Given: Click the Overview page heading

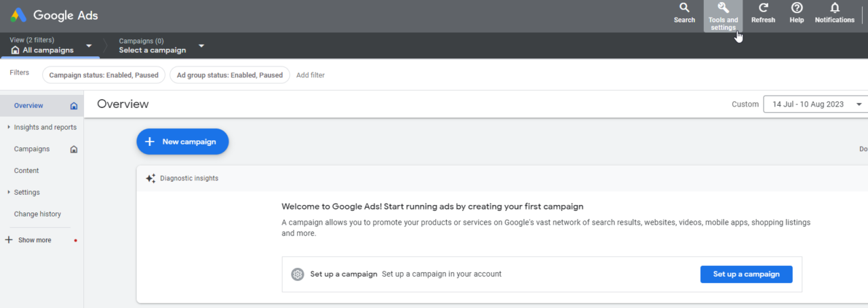Looking at the screenshot, I should (x=123, y=104).
